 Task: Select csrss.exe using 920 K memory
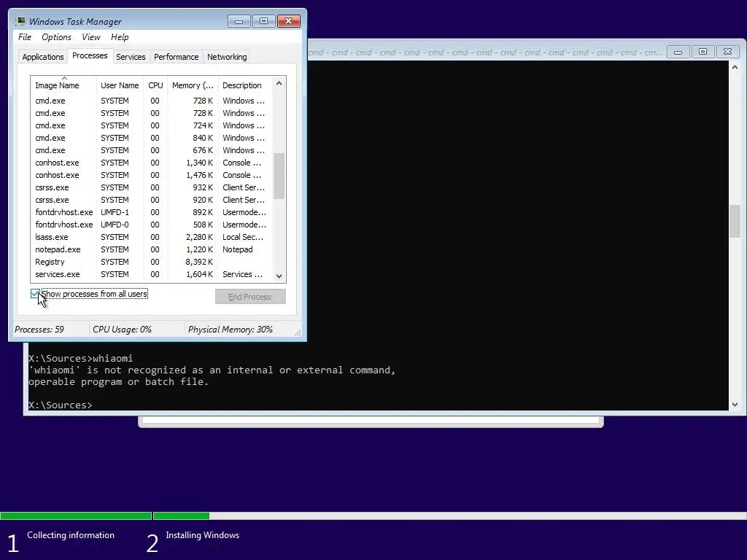point(152,200)
